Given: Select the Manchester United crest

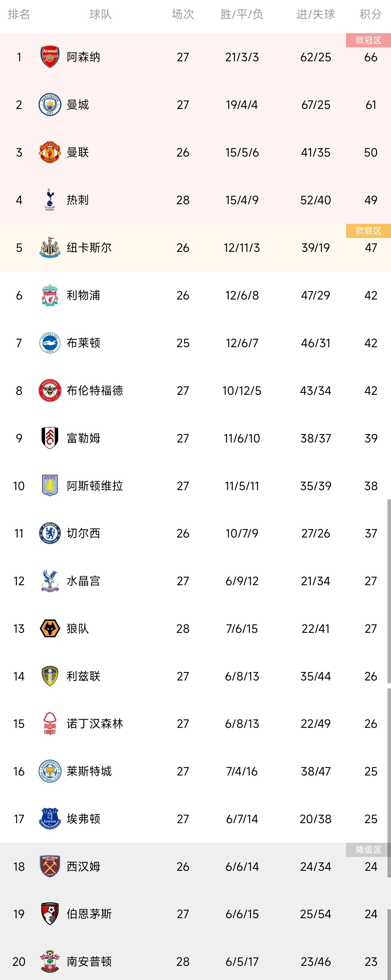Looking at the screenshot, I should 50,152.
